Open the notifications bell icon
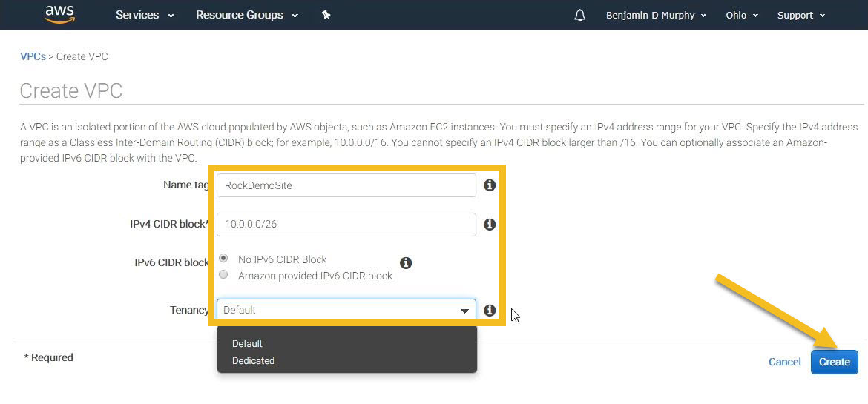The height and width of the screenshot is (404, 868). pos(579,15)
